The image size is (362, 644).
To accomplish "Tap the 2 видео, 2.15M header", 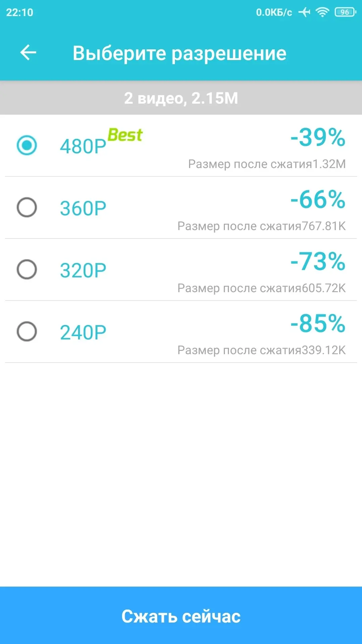I will (181, 98).
